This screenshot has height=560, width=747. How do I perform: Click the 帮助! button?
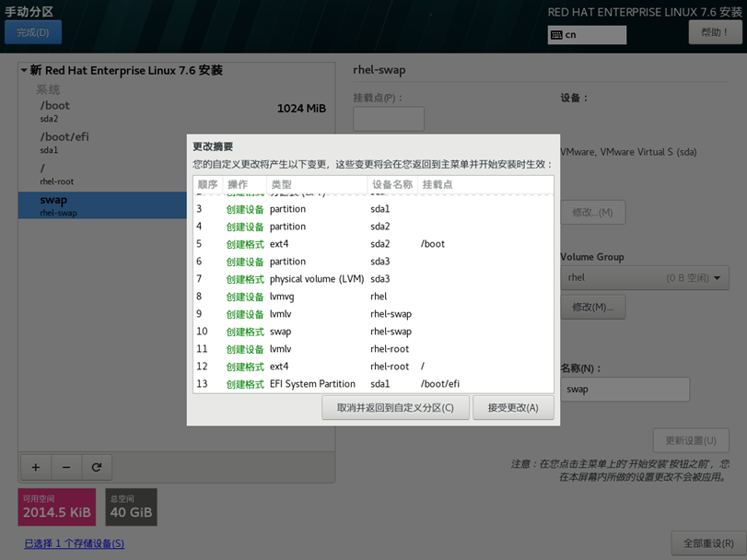tap(715, 32)
